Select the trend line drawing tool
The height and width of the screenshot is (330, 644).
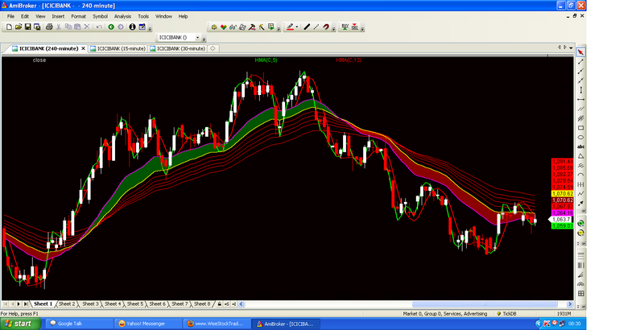580,61
